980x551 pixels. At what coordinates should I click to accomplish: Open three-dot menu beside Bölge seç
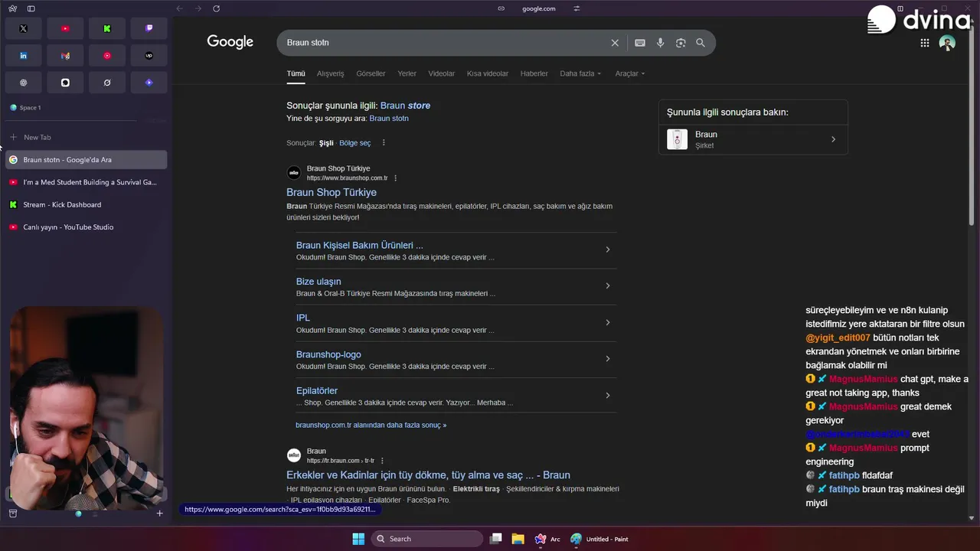click(x=384, y=143)
